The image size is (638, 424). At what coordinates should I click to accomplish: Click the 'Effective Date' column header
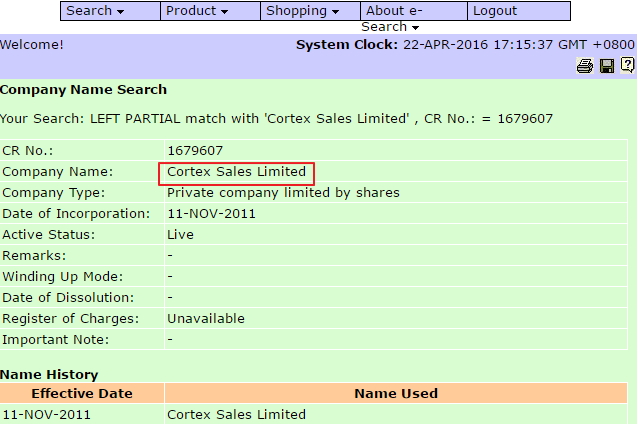click(x=82, y=393)
